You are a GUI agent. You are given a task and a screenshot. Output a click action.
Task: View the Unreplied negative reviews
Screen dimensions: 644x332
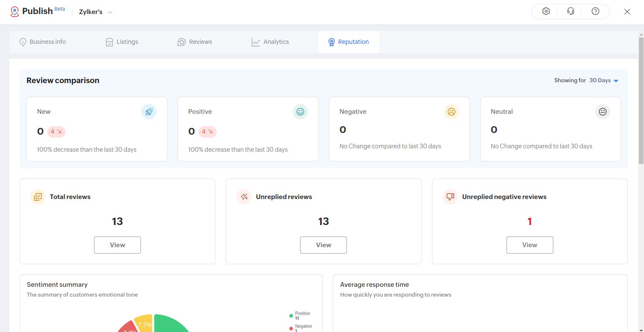click(x=530, y=245)
